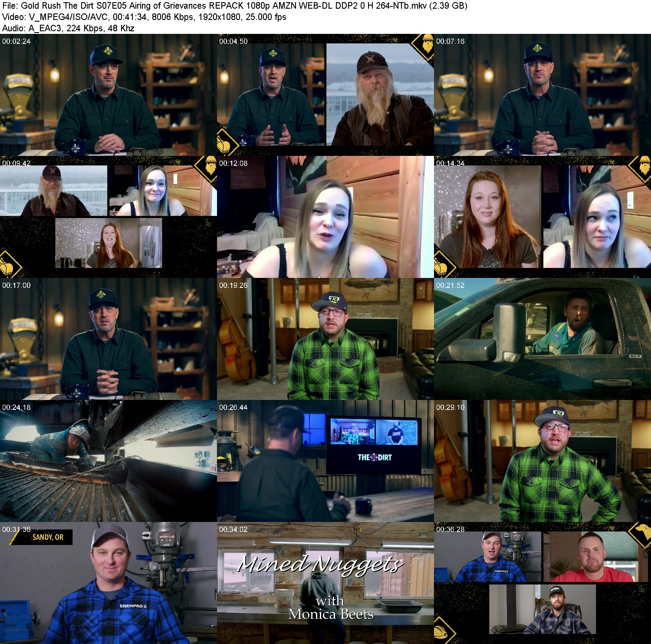Click the file name line in the header

point(234,6)
